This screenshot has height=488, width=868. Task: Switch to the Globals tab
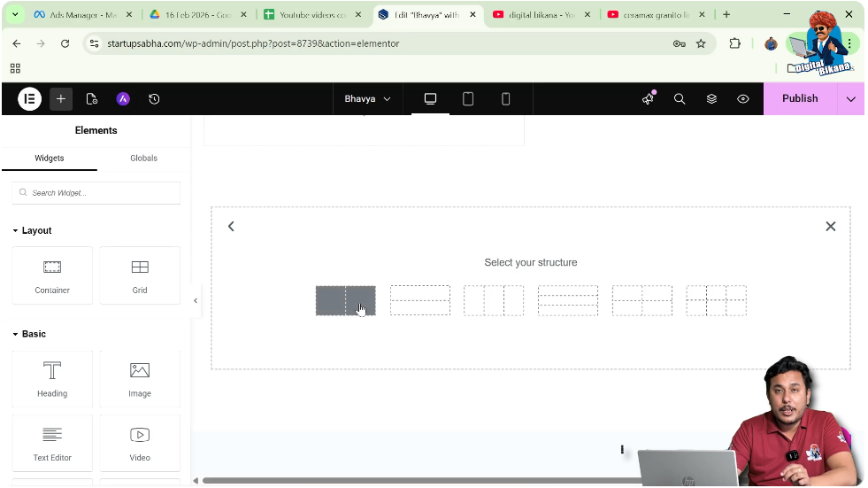click(x=144, y=158)
